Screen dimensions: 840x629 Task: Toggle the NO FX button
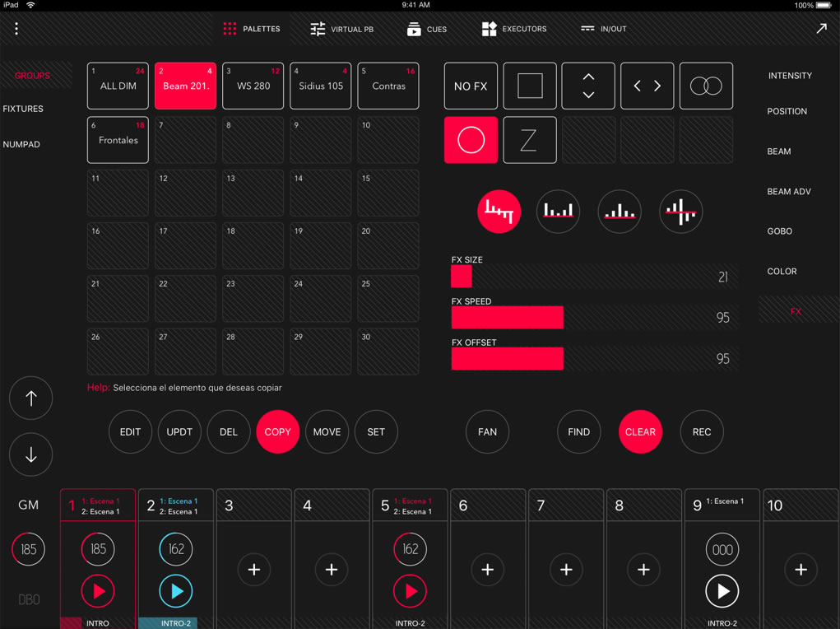click(x=471, y=86)
